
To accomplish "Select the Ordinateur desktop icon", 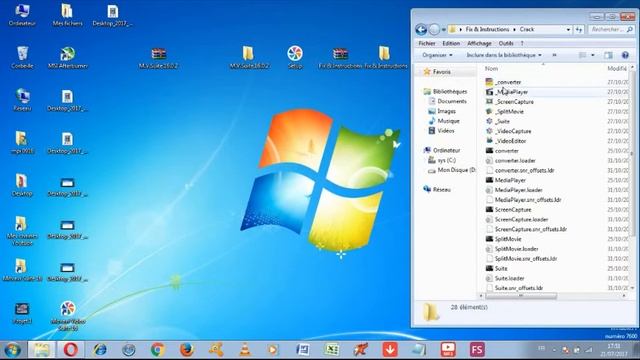I will click(22, 15).
